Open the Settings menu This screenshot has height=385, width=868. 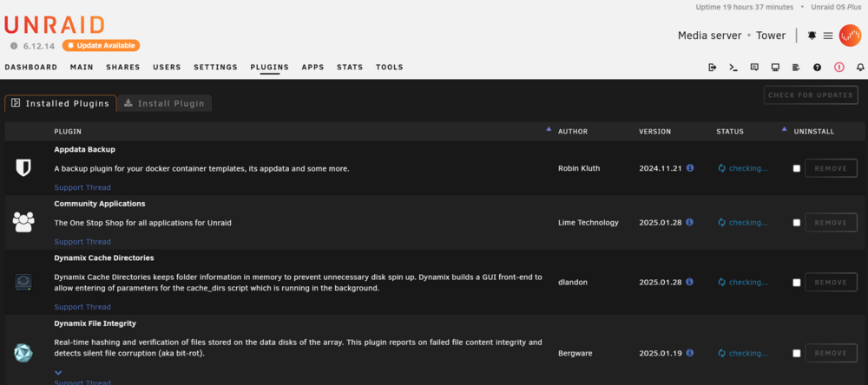click(215, 68)
